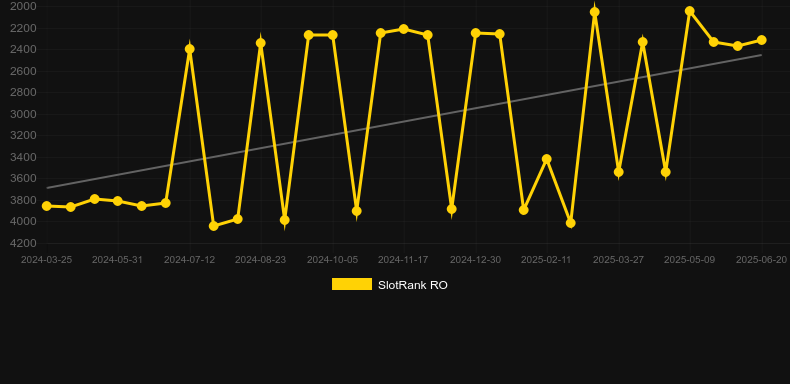Select the data point above 2024-05-31
790x384 pixels.
[118, 201]
